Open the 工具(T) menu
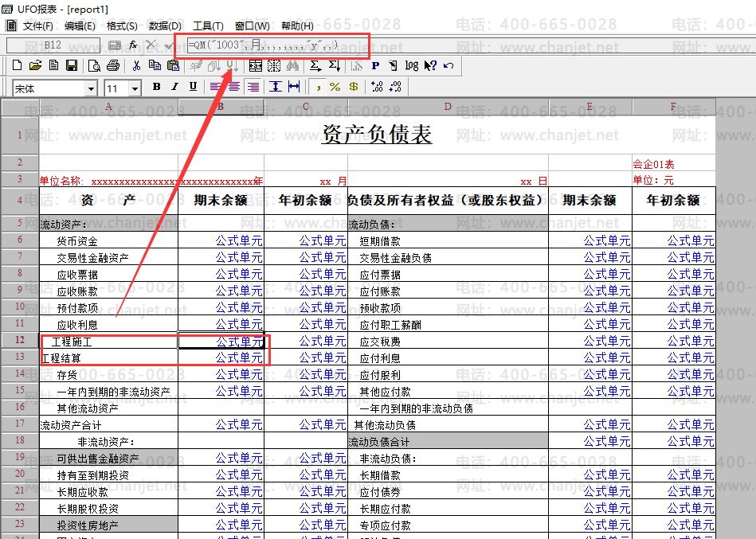This screenshot has height=539, width=756. 208,25
